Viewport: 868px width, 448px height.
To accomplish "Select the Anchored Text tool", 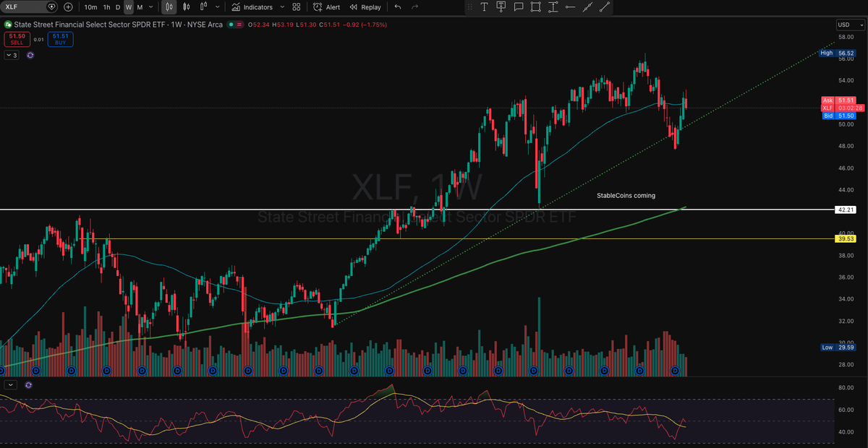I will click(x=501, y=7).
